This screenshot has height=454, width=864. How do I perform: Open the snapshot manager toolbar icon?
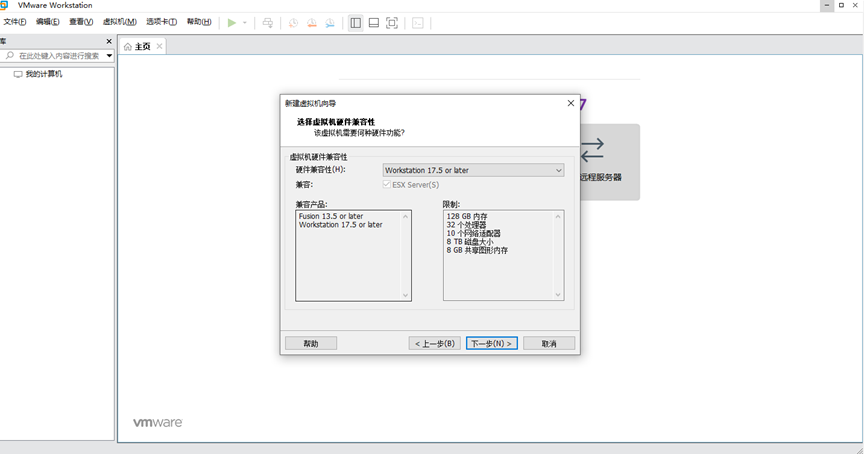(330, 23)
